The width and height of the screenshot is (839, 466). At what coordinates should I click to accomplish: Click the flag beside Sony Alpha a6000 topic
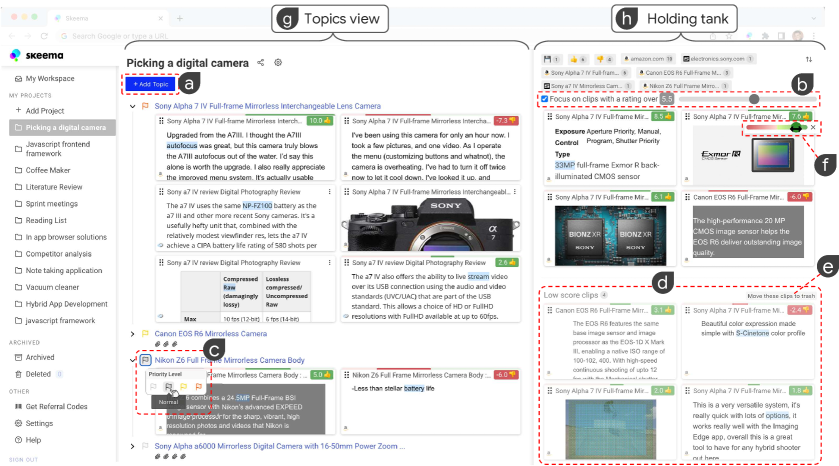pos(145,446)
